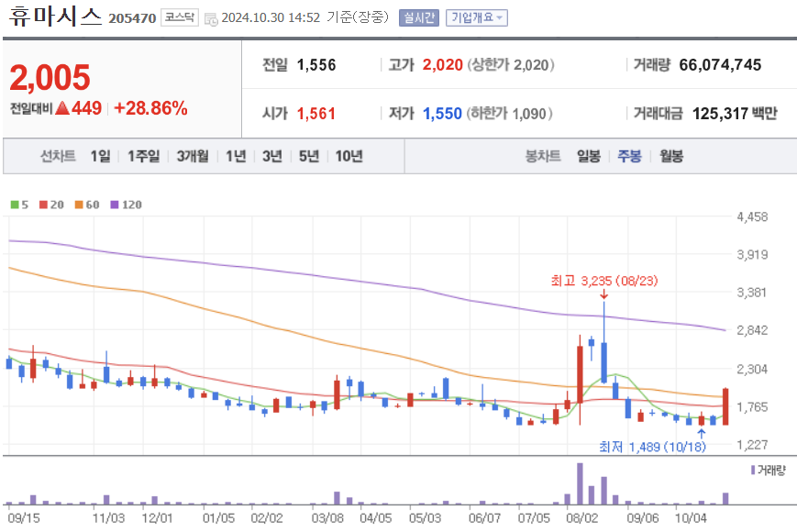Click the stock code 205470

tap(132, 18)
